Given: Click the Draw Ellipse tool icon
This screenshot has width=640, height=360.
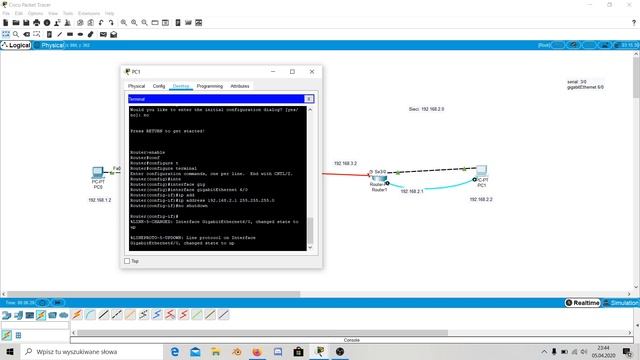Looking at the screenshot, I should 80,34.
